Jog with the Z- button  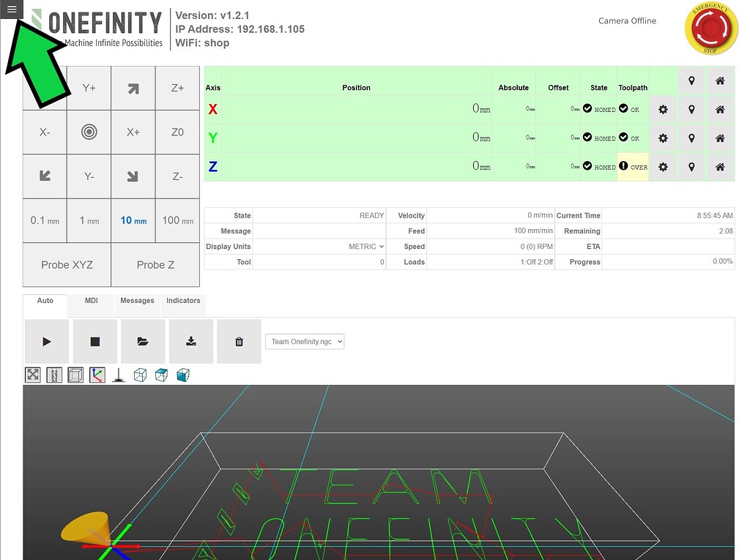point(177,176)
